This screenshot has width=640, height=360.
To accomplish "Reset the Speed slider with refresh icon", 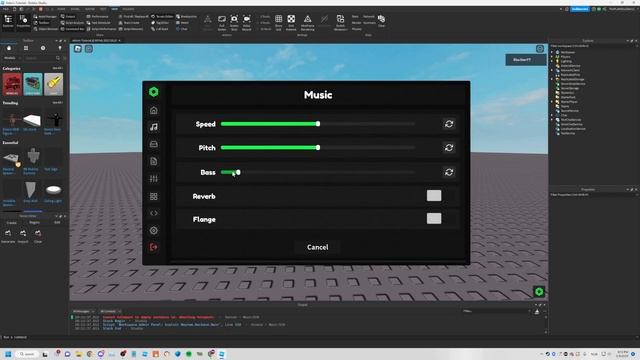I will [449, 124].
